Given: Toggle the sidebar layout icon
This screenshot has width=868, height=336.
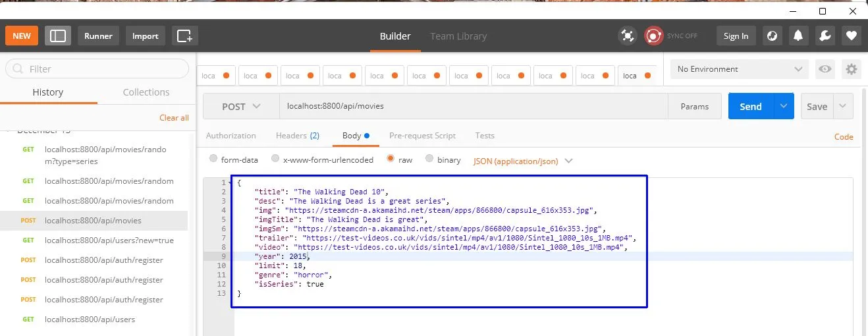Looking at the screenshot, I should pyautogui.click(x=58, y=36).
